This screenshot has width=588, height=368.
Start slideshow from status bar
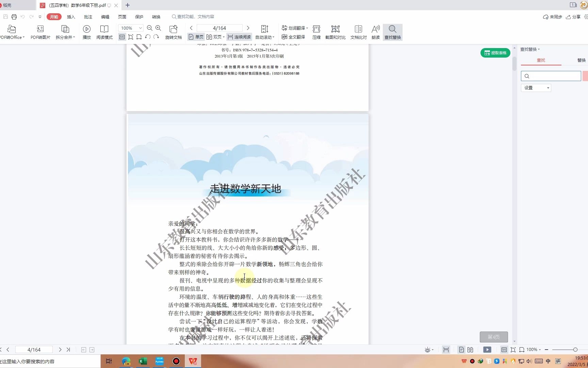point(487,350)
